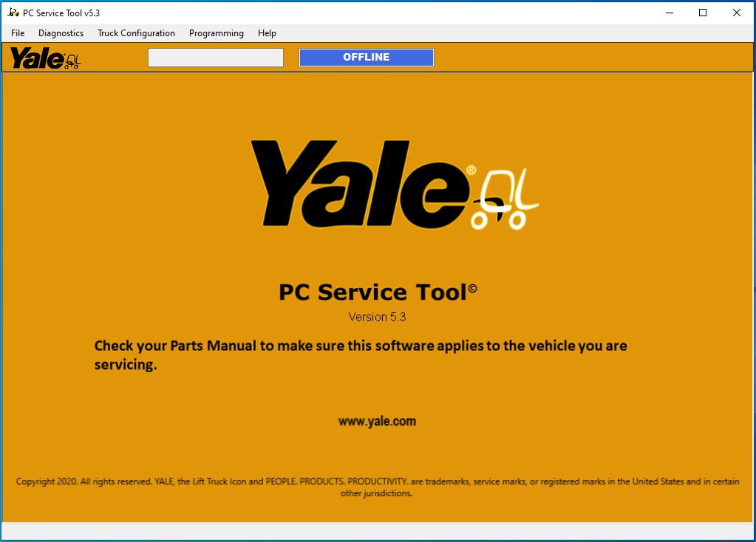Open the Truck Configuration menu
Screen dimensions: 756x542
136,32
